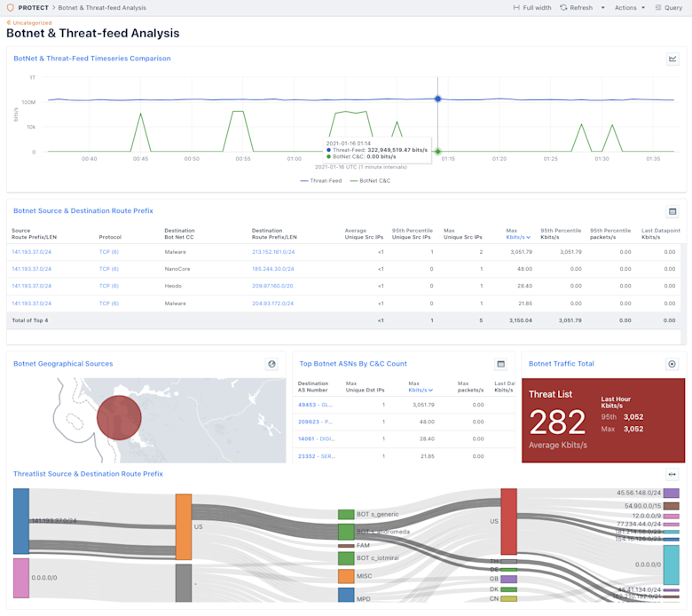692x616 pixels.
Task: Click globe icon on Botnet Geographical Sources
Action: (x=271, y=364)
